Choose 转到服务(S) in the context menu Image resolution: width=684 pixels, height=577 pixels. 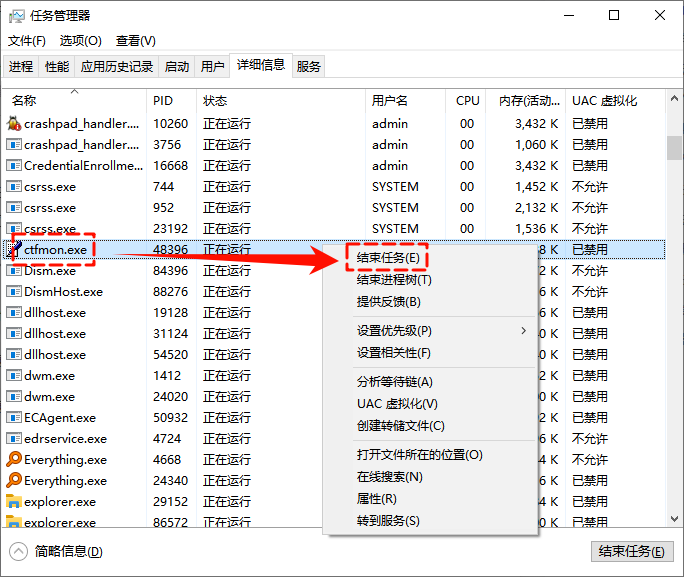[x=388, y=521]
